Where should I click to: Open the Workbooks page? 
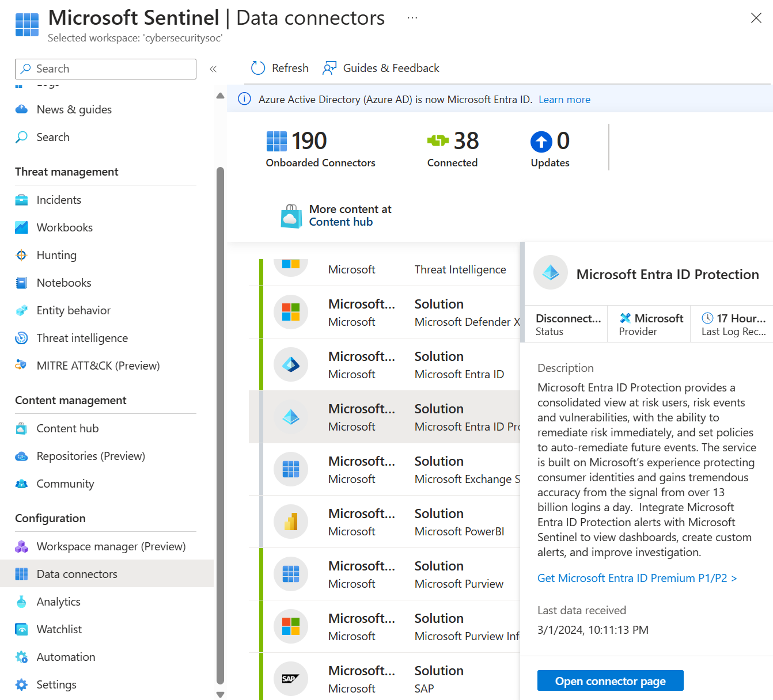pyautogui.click(x=65, y=227)
